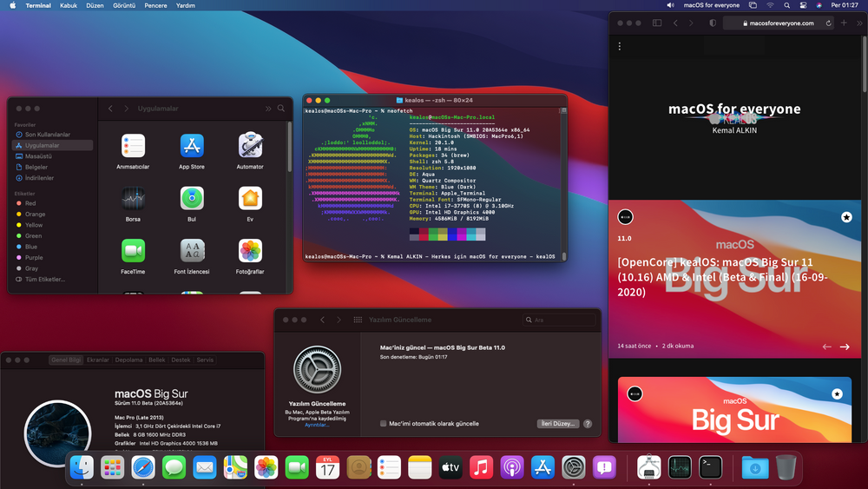Click Finder icon in the Dock
The height and width of the screenshot is (489, 868).
click(x=82, y=468)
